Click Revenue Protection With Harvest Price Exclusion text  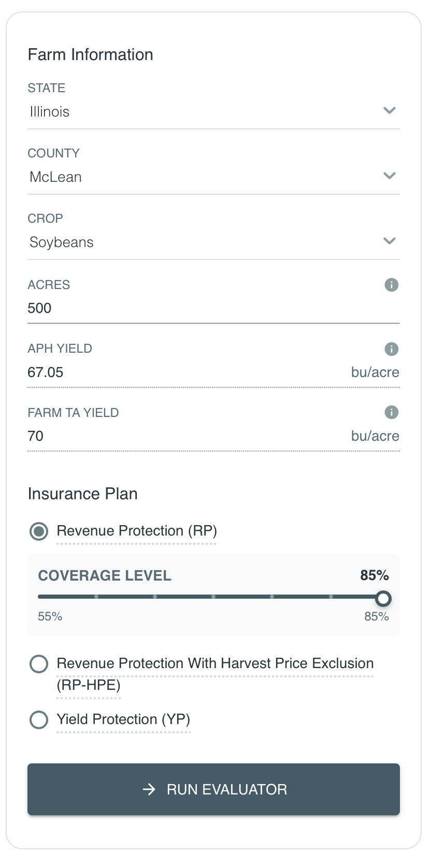[x=215, y=663]
